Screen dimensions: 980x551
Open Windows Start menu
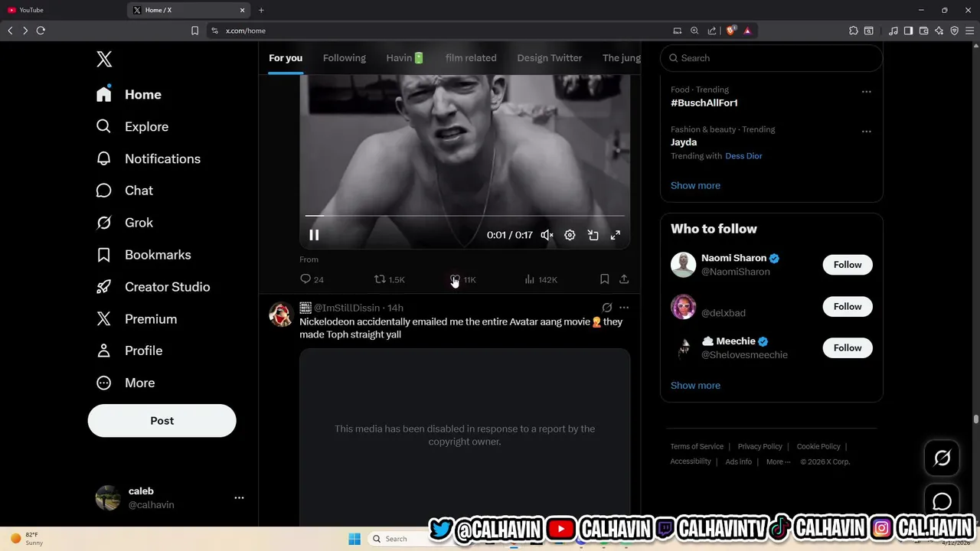click(x=354, y=539)
